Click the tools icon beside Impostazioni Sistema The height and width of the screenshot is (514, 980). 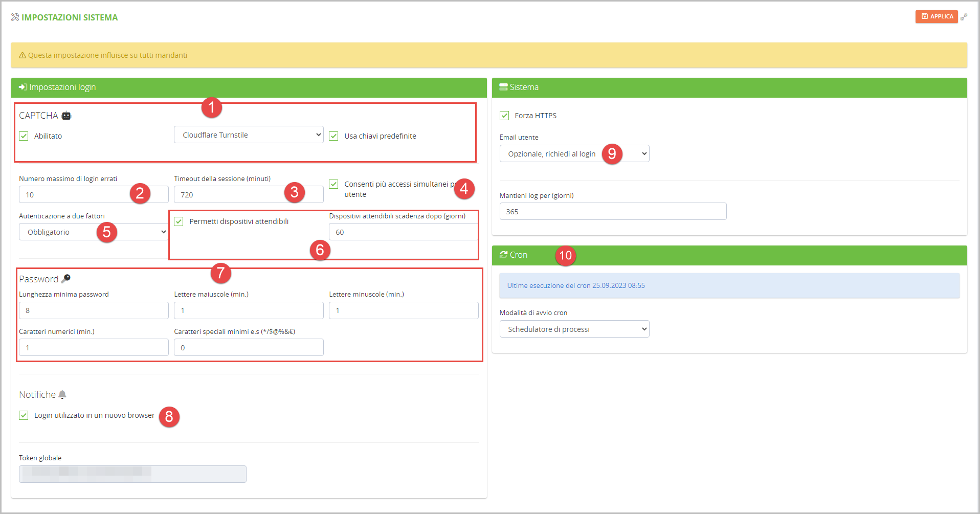tap(15, 17)
